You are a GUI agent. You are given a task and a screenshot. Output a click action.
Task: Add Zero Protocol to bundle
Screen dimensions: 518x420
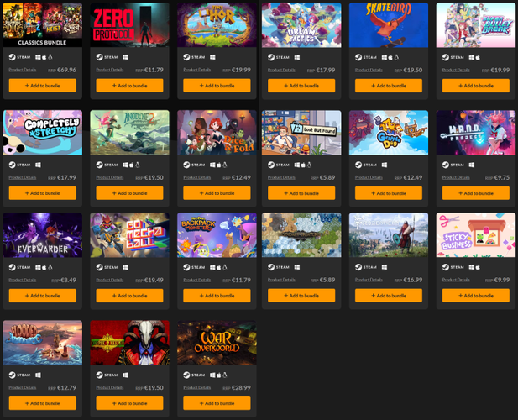coord(129,86)
